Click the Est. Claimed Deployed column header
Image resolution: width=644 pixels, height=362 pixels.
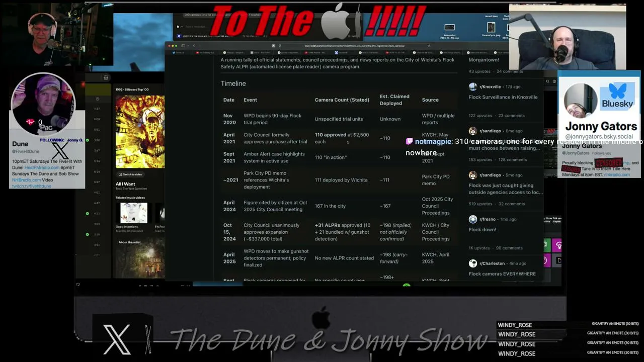pos(394,100)
